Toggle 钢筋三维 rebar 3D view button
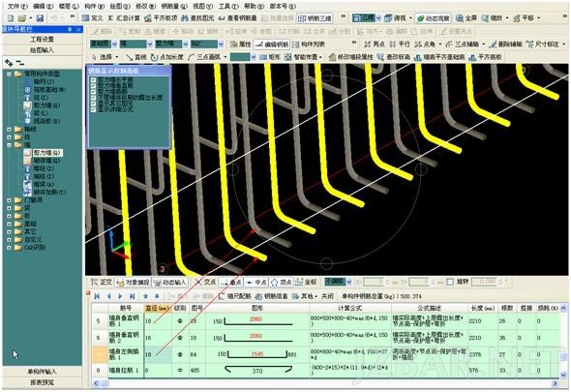571x392 pixels. click(315, 17)
